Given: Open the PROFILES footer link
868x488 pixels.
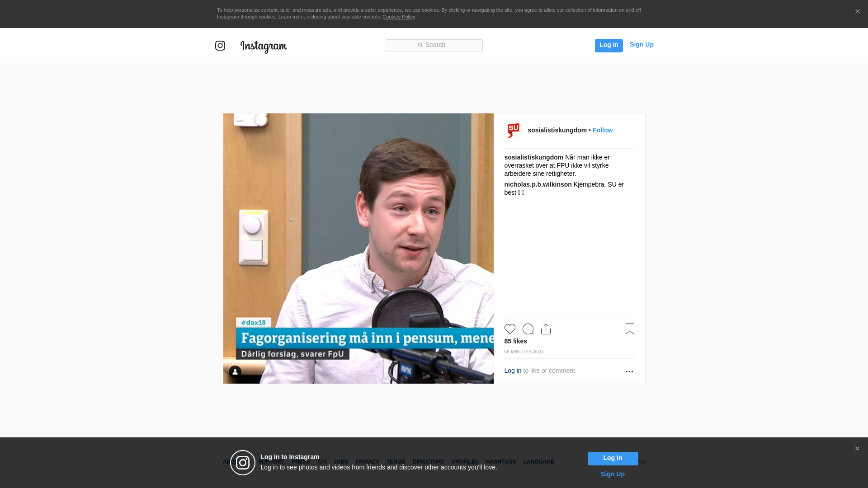Looking at the screenshot, I should point(465,462).
